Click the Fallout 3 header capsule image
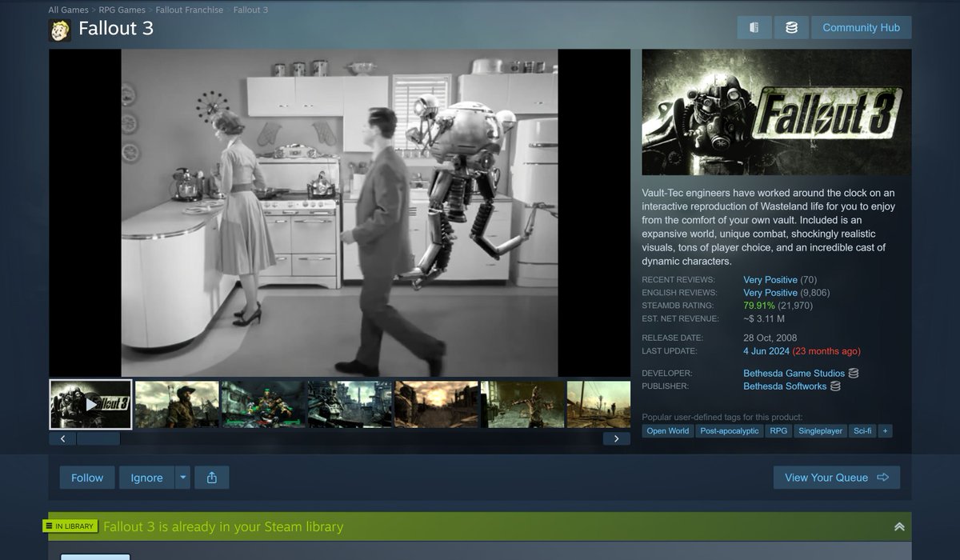960x560 pixels. (x=777, y=113)
